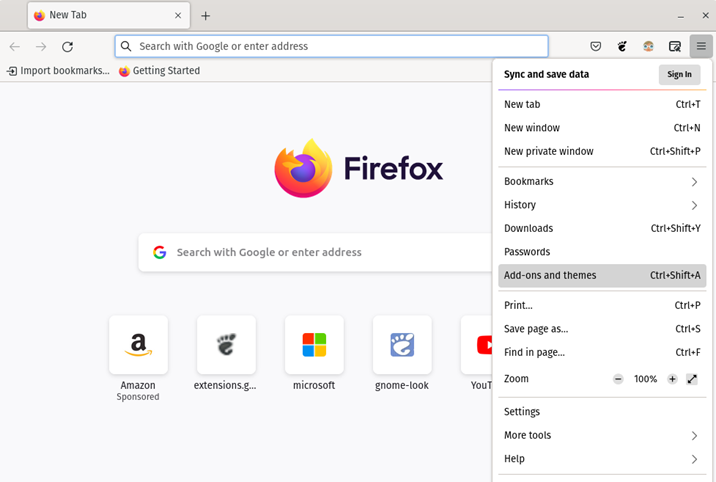This screenshot has height=482, width=716.
Task: Click the magnifier icon in address bar
Action: tap(126, 46)
